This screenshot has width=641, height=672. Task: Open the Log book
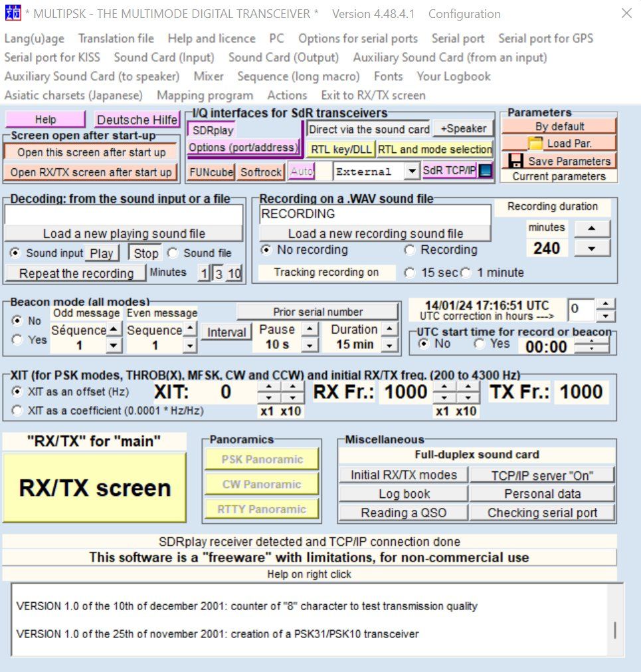point(404,494)
